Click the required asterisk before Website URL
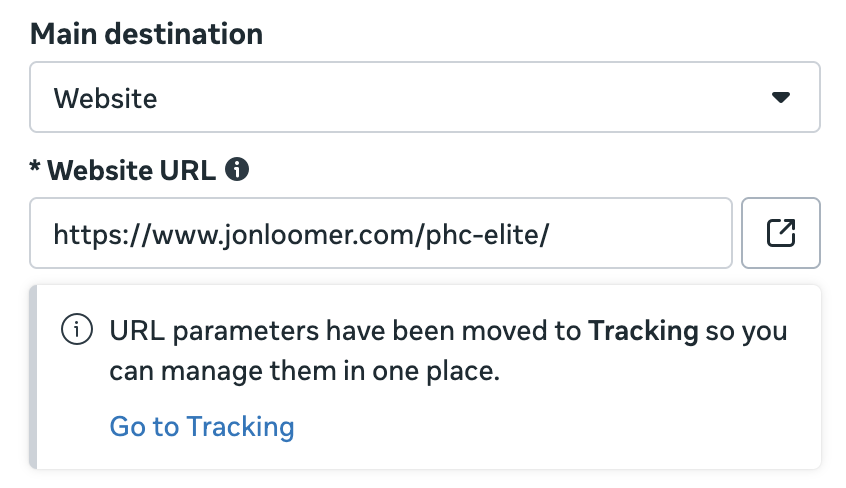This screenshot has height=488, width=846. [36, 170]
